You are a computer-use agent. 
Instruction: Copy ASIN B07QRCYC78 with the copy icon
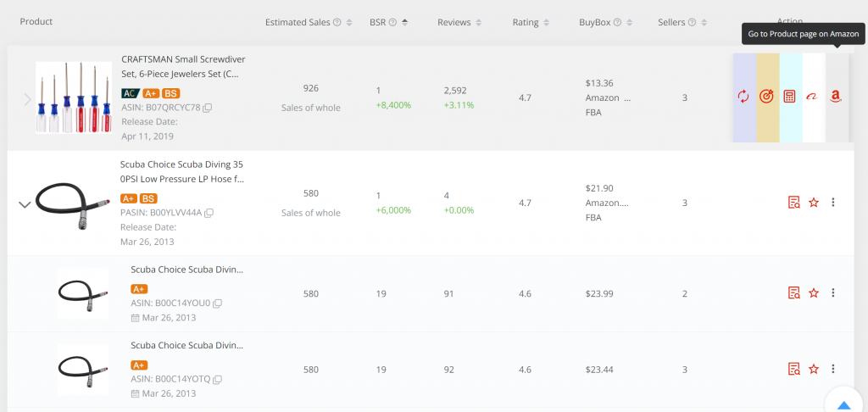207,108
